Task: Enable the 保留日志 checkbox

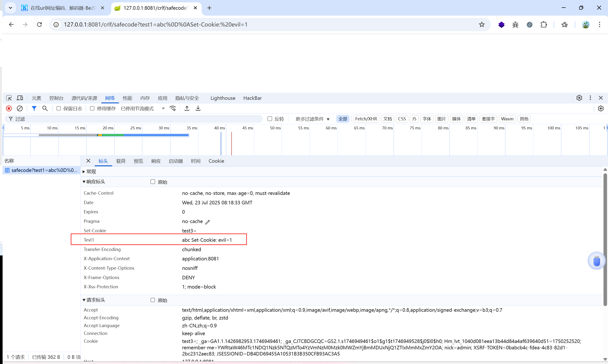Action: [59, 108]
